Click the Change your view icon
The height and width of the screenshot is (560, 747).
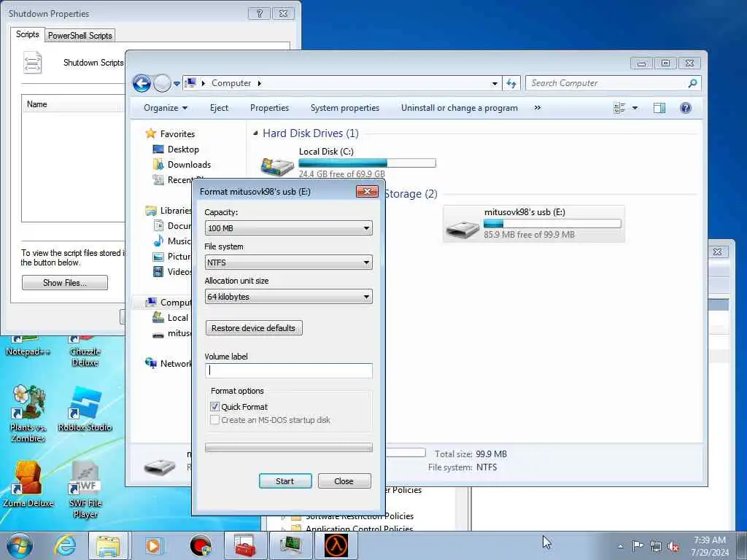[x=619, y=108]
